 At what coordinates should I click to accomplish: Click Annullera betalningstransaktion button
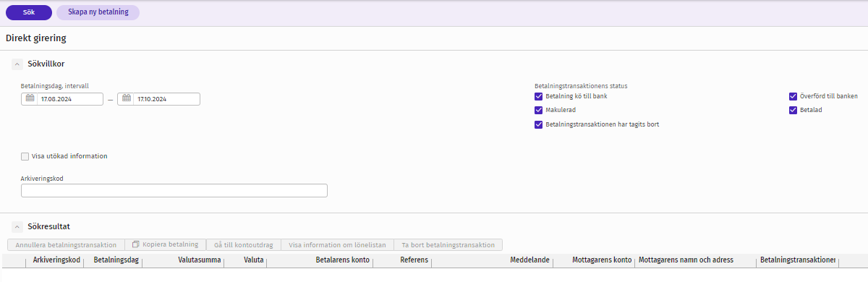[66, 245]
